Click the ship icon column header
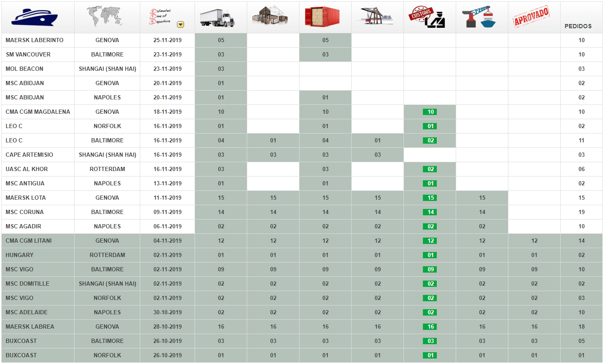This screenshot has height=364, width=604. tap(35, 17)
